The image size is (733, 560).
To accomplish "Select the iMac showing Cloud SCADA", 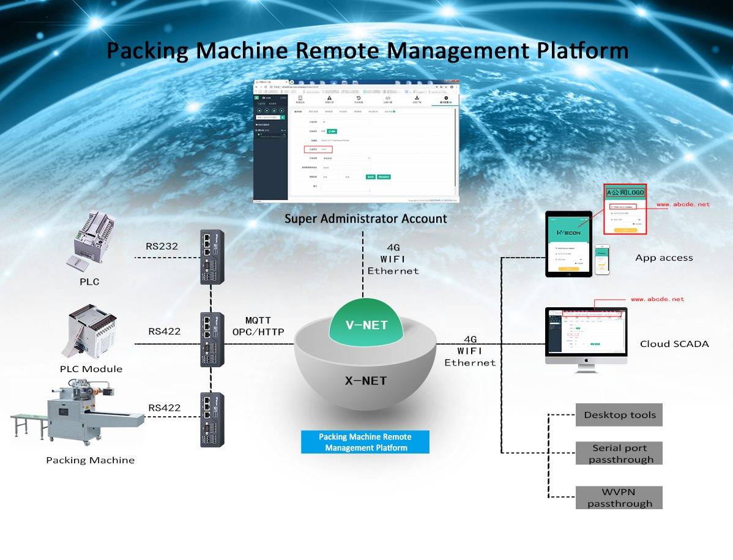I will pyautogui.click(x=586, y=339).
